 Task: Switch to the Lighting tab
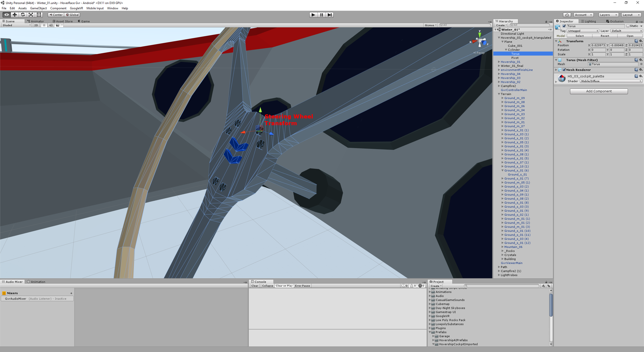(589, 21)
